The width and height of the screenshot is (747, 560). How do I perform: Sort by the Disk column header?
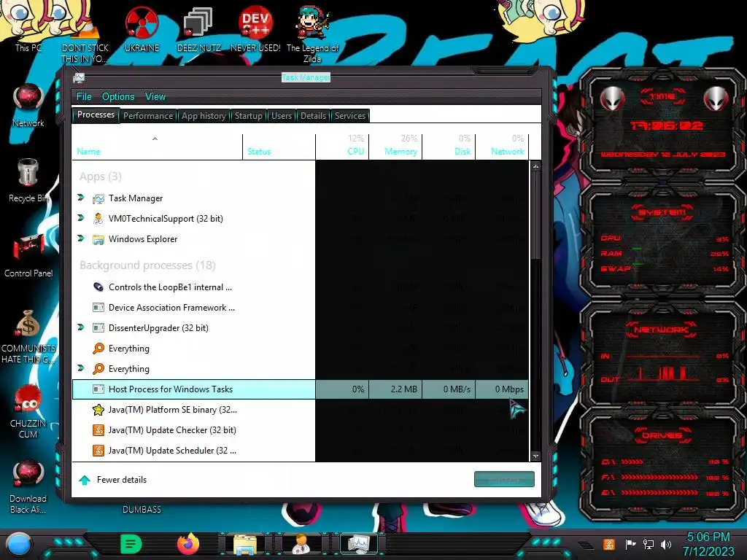(x=449, y=147)
